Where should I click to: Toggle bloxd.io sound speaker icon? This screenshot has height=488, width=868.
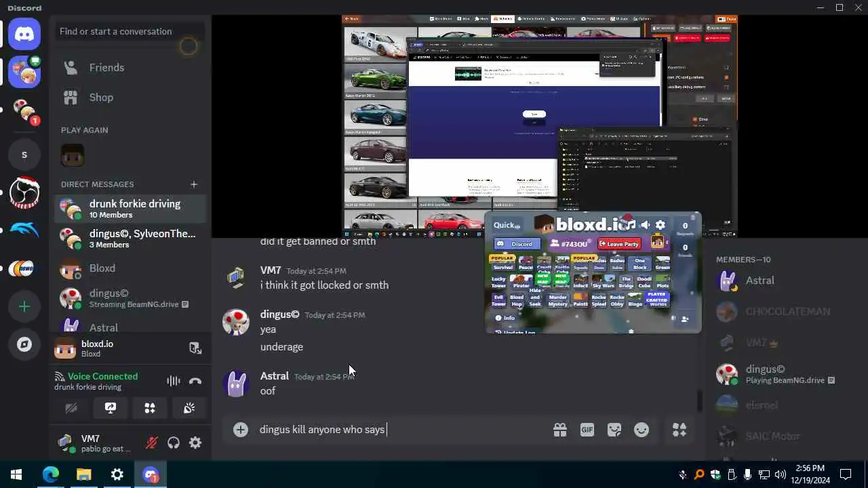click(x=646, y=225)
